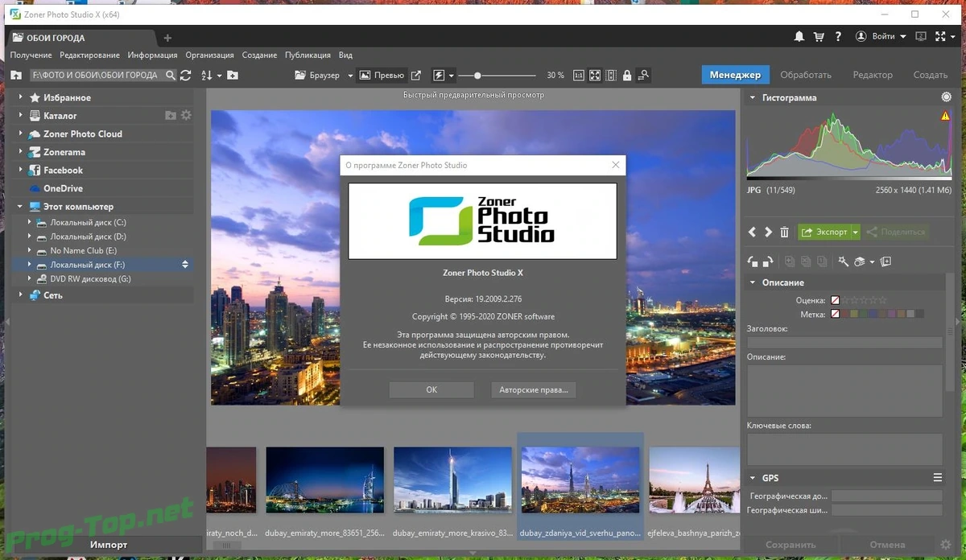
Task: Expand Локальный диск (C:)
Action: (30, 222)
